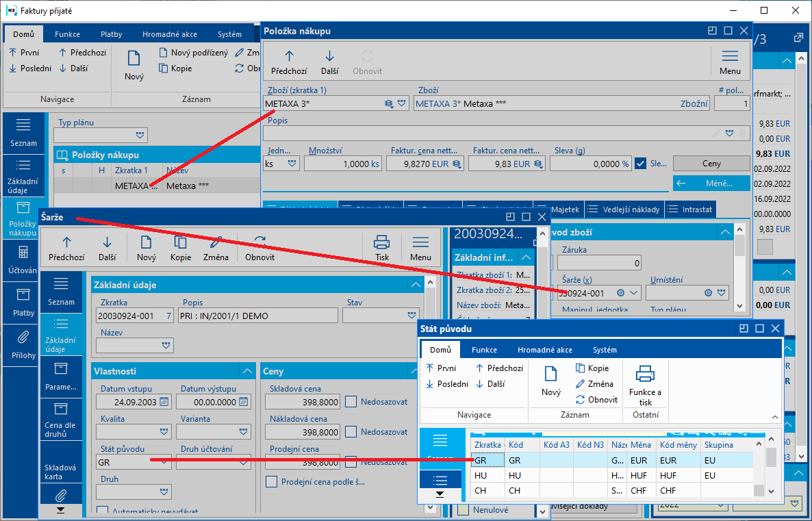Click Zbožní link in Zboží field

pyautogui.click(x=694, y=104)
